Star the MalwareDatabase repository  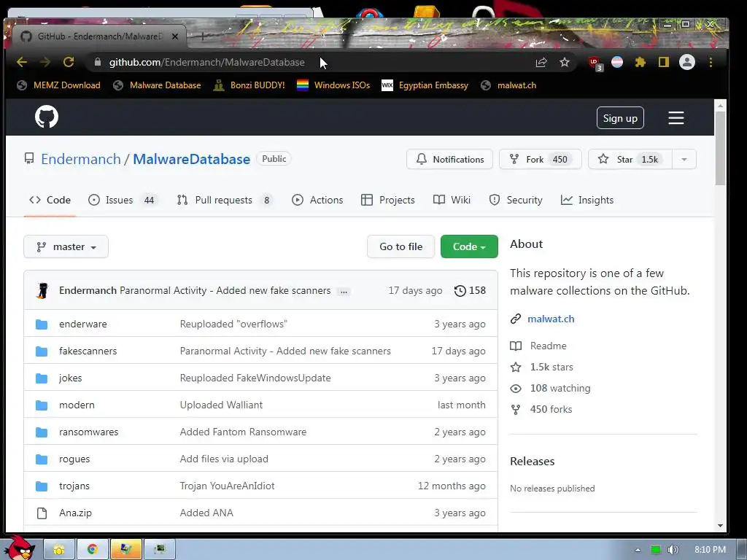[630, 160]
